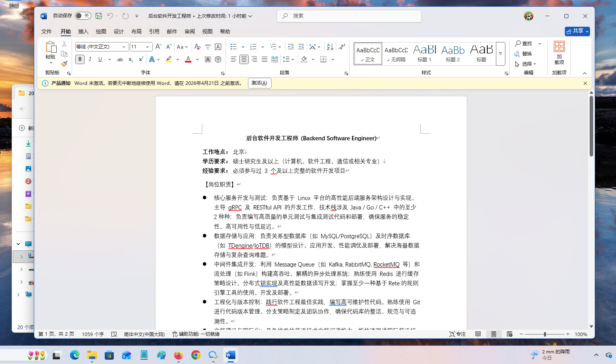Toggle center paragraph alignment
The width and height of the screenshot is (616, 364).
(x=244, y=59)
